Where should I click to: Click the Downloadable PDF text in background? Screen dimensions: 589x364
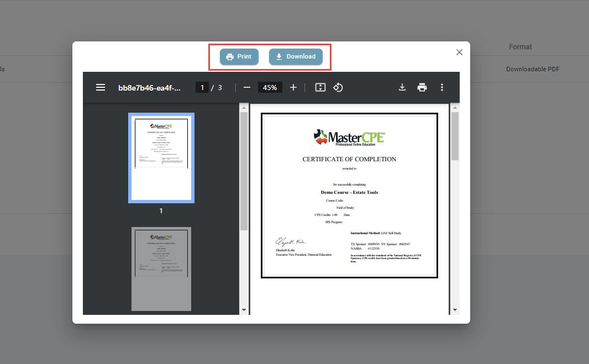[x=533, y=69]
